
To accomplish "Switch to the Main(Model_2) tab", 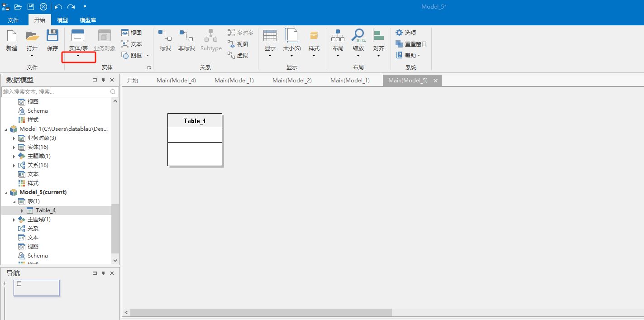I will tap(292, 80).
